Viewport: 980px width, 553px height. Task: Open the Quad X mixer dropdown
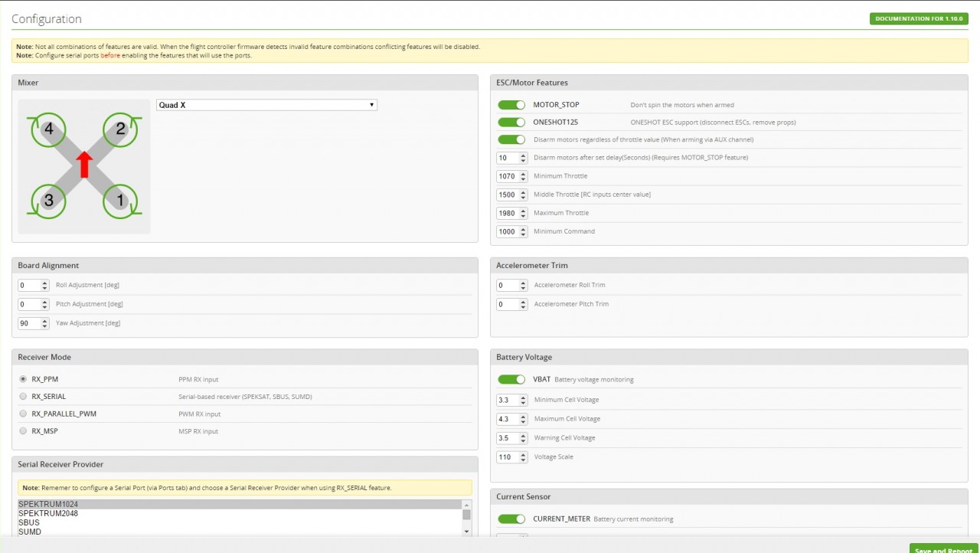pos(266,105)
